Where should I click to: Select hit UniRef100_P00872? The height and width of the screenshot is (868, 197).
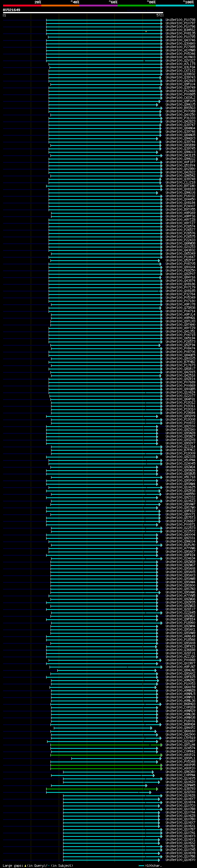click(180, 422)
